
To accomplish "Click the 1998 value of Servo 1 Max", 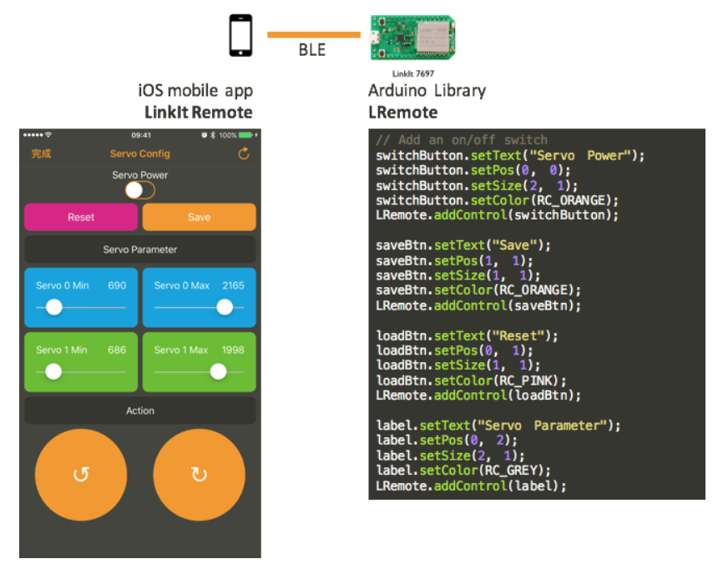I will point(233,350).
